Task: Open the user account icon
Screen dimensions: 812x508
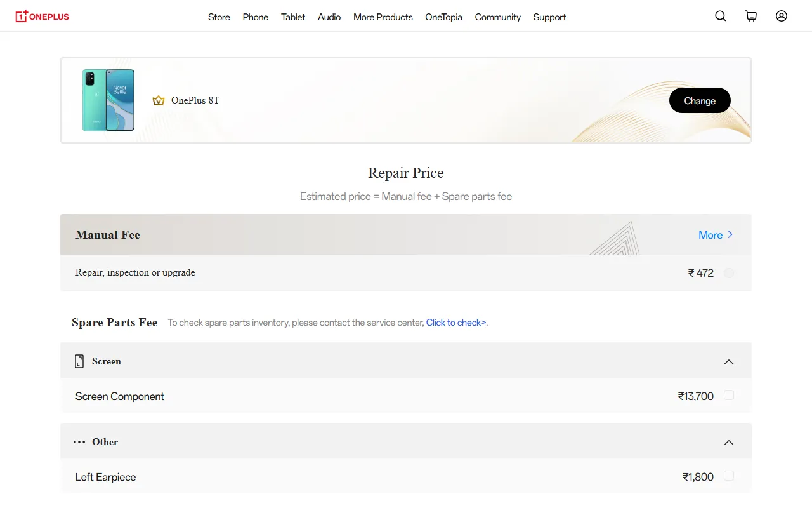Action: pyautogui.click(x=782, y=16)
